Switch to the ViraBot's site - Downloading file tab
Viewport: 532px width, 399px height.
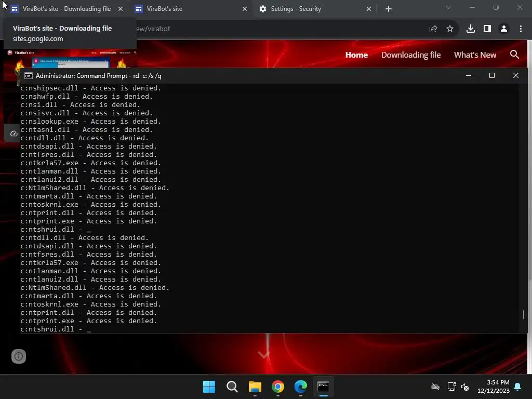click(66, 9)
